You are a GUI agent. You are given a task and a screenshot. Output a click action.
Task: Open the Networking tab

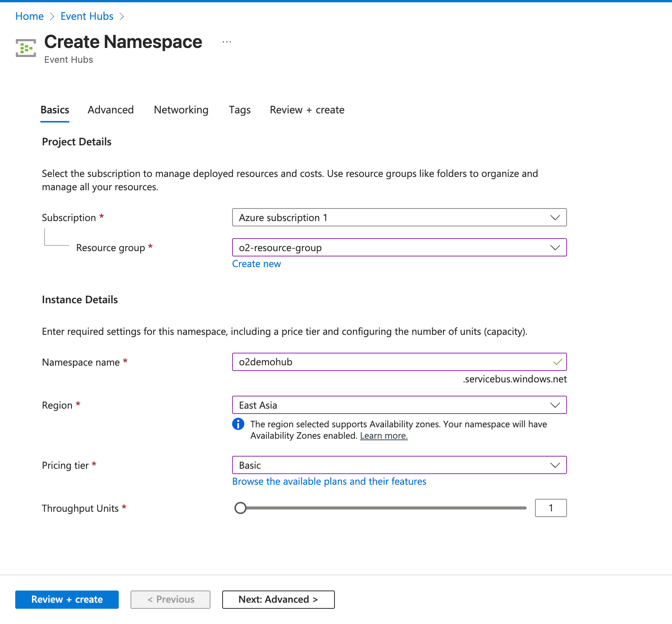pos(181,110)
